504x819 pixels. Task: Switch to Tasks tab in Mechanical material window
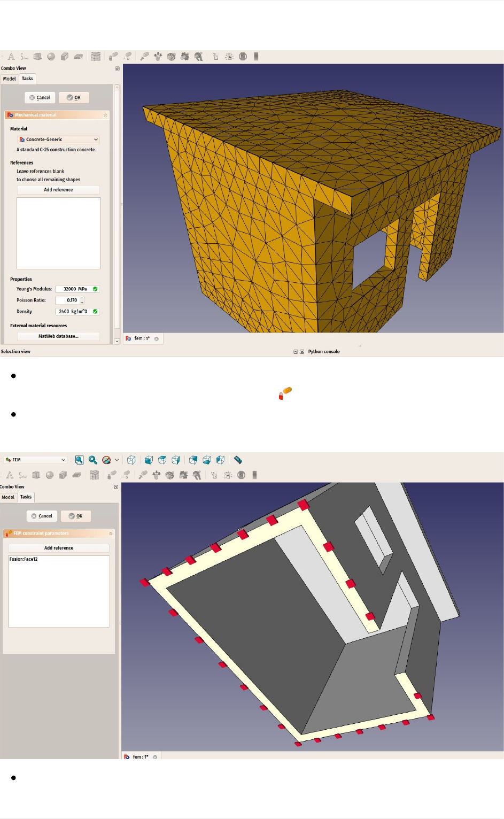click(27, 79)
